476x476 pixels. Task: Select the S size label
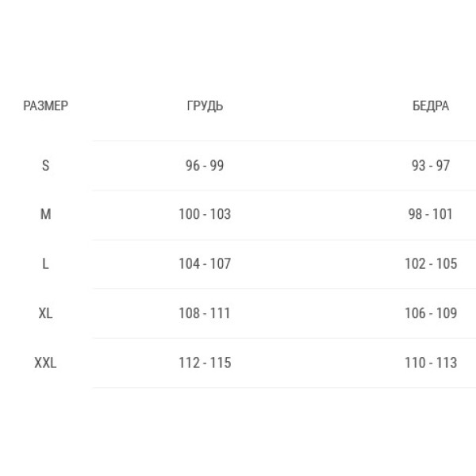tap(45, 166)
